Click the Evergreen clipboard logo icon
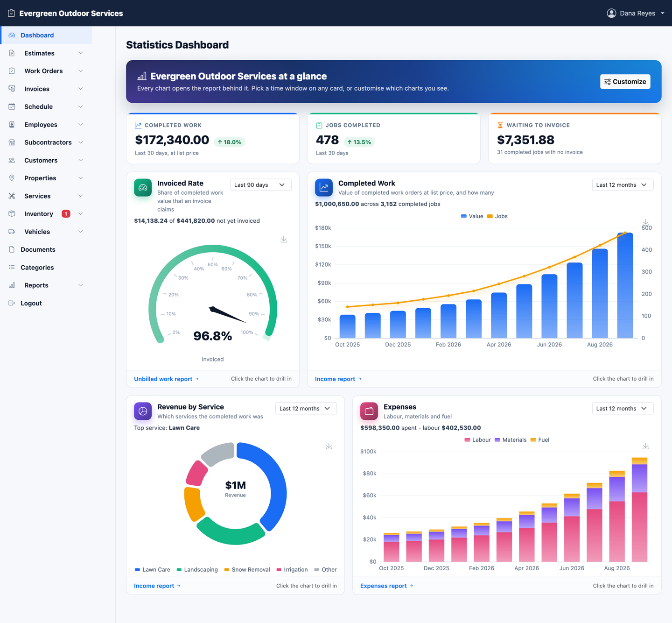 click(11, 13)
